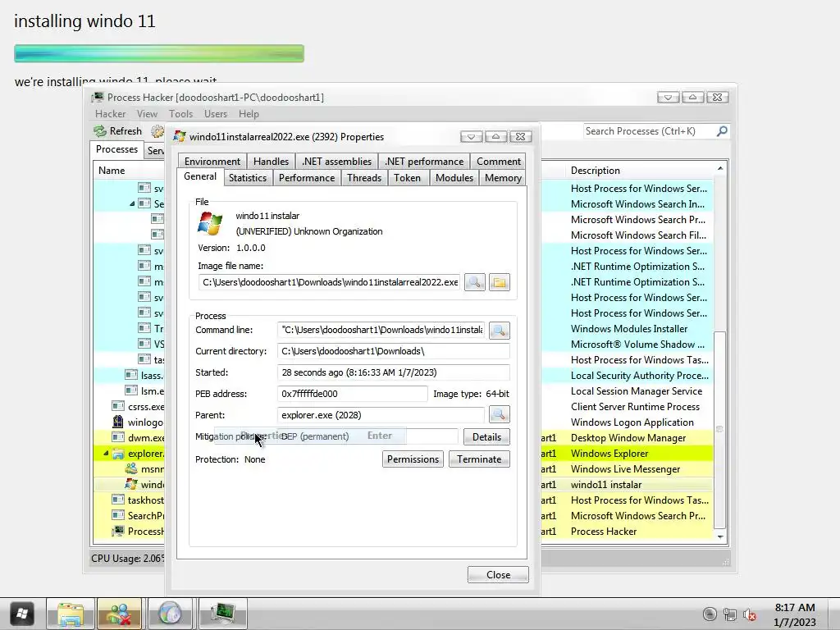The width and height of the screenshot is (840, 630).
Task: Open the Process Hacker taskbar icon
Action: click(x=223, y=614)
